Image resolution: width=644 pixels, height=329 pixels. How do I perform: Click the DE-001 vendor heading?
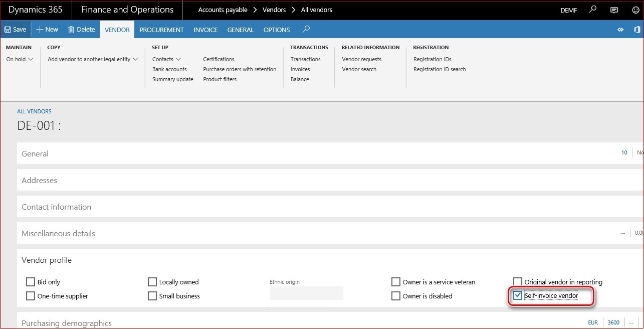[x=39, y=126]
